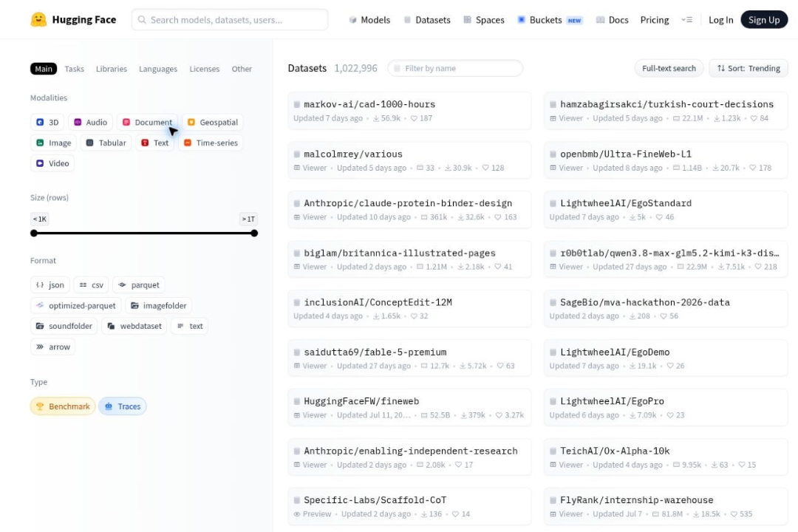
Task: Toggle the Text modality filter
Action: click(154, 143)
